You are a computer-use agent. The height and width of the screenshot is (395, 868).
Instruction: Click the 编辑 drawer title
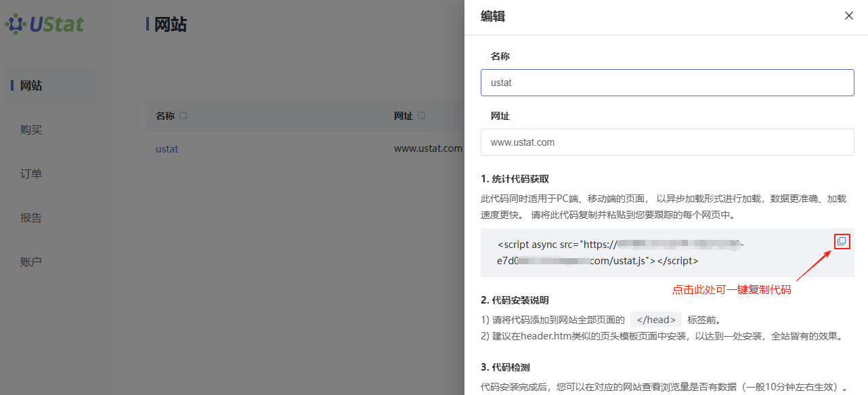(x=493, y=16)
